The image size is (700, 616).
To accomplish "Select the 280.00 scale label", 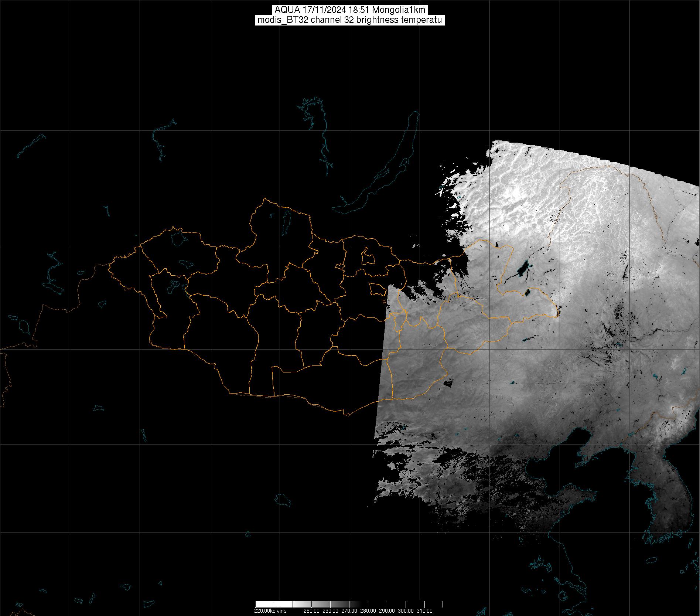I will [x=368, y=611].
